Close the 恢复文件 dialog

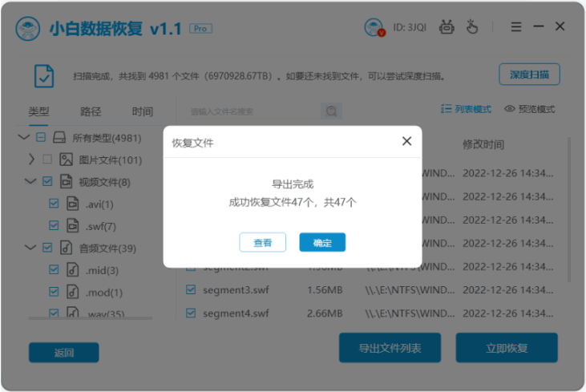[x=407, y=141]
